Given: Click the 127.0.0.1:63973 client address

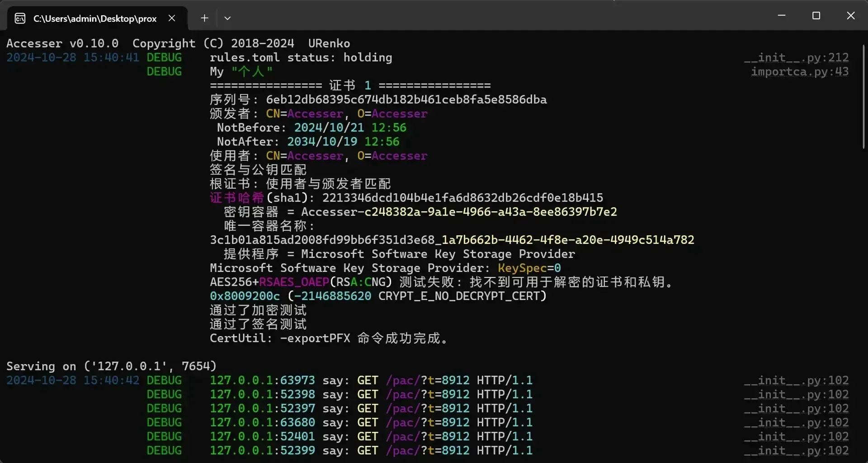Looking at the screenshot, I should pyautogui.click(x=262, y=380).
